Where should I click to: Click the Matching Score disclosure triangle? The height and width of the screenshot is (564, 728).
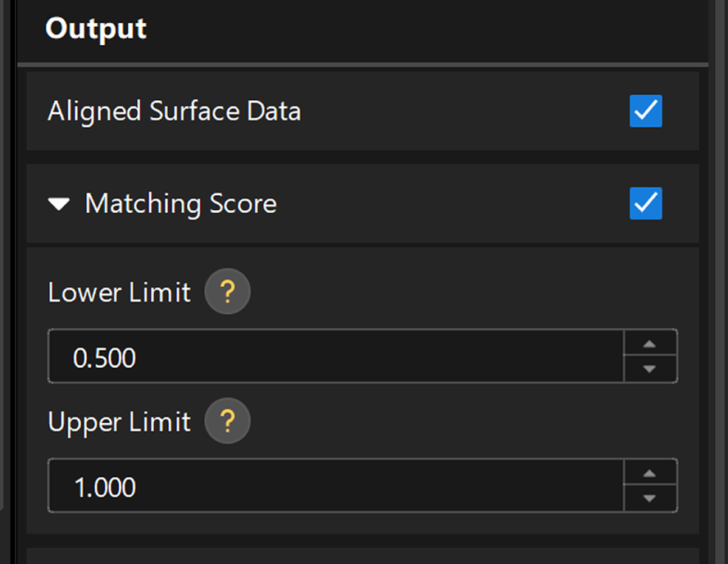click(x=58, y=204)
